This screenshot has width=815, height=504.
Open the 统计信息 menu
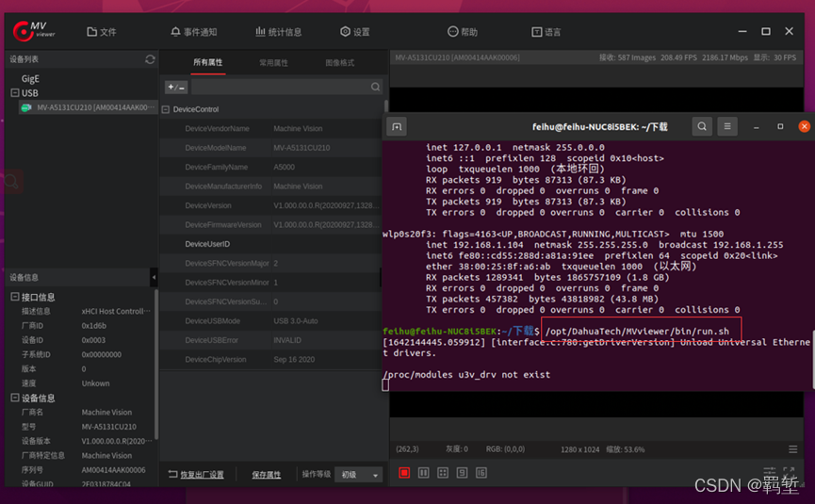coord(278,32)
